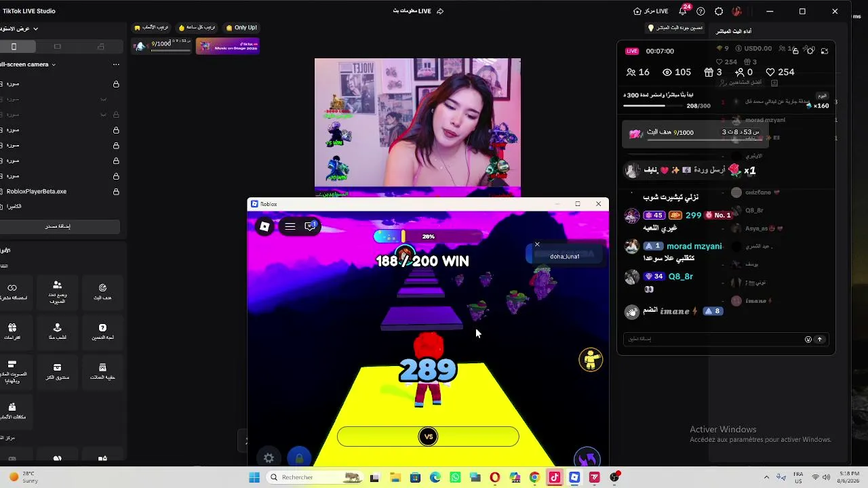Click the profile avatar in title bar
The image size is (868, 488).
736,11
